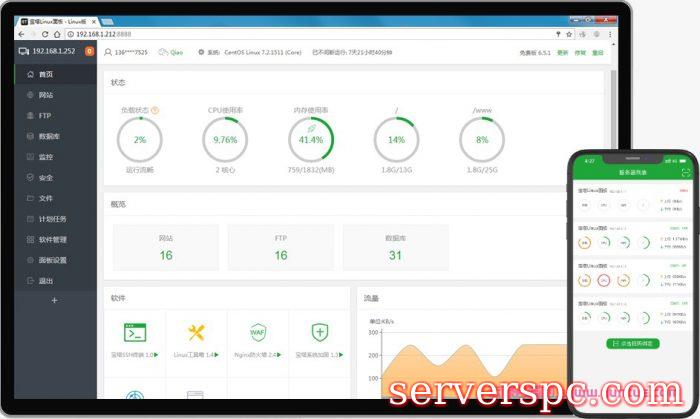Click the plus button at sidebar bottom

[55, 300]
